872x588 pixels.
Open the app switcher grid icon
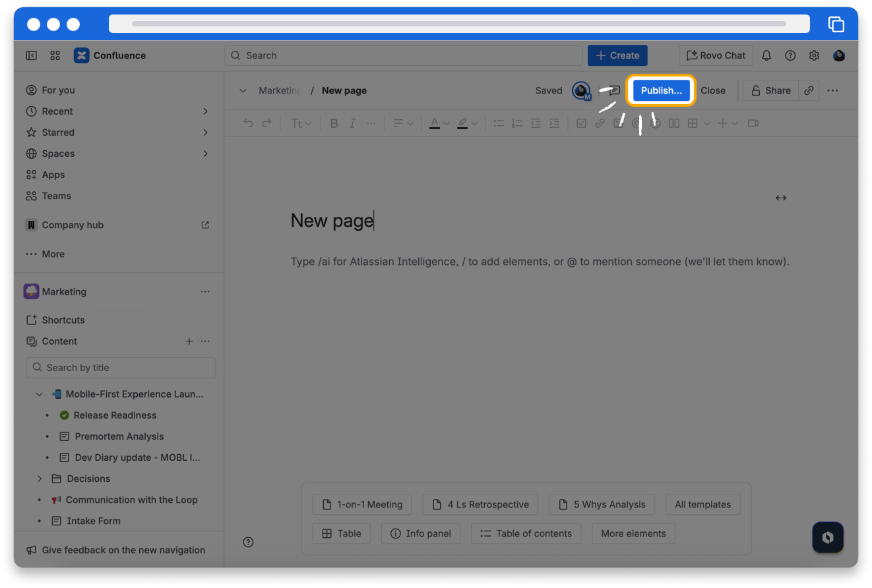(55, 55)
